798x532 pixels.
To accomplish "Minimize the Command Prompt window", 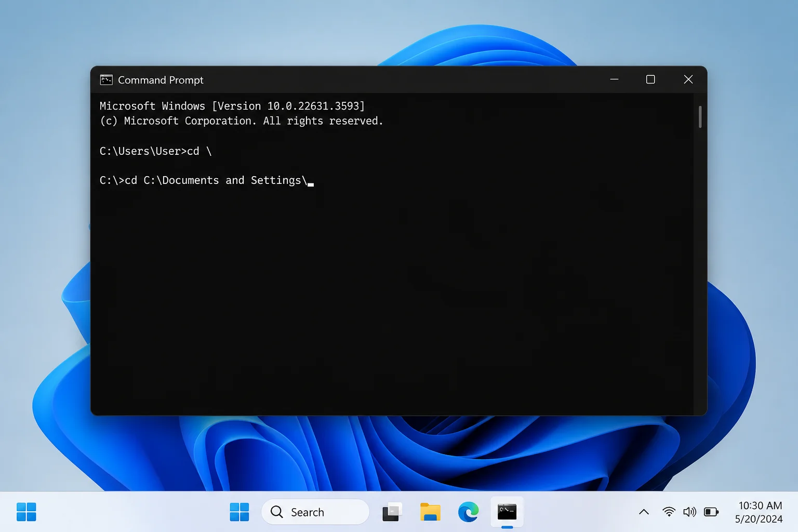I will (614, 79).
